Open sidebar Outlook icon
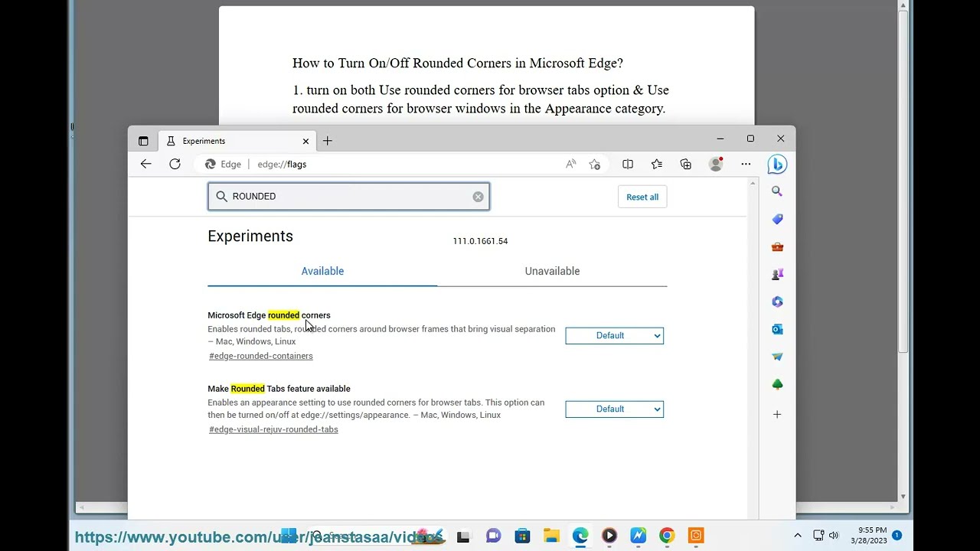Screen dimensions: 980x551 pyautogui.click(x=777, y=329)
